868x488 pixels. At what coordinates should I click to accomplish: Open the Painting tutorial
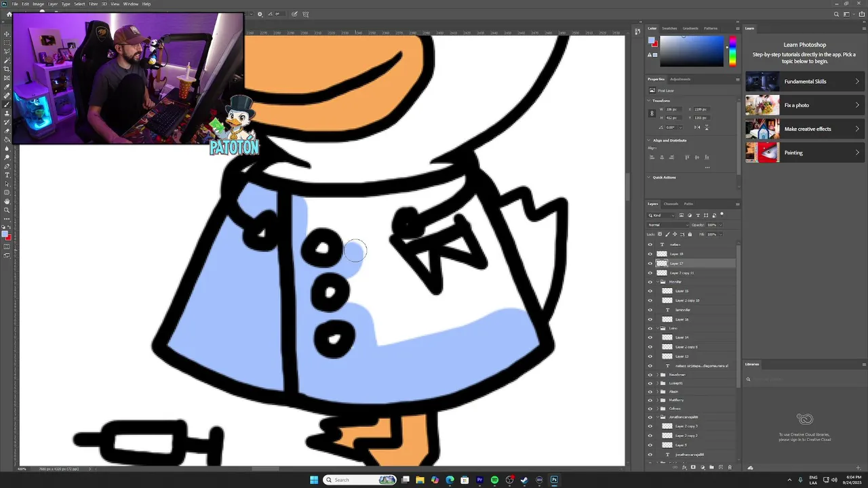(804, 152)
